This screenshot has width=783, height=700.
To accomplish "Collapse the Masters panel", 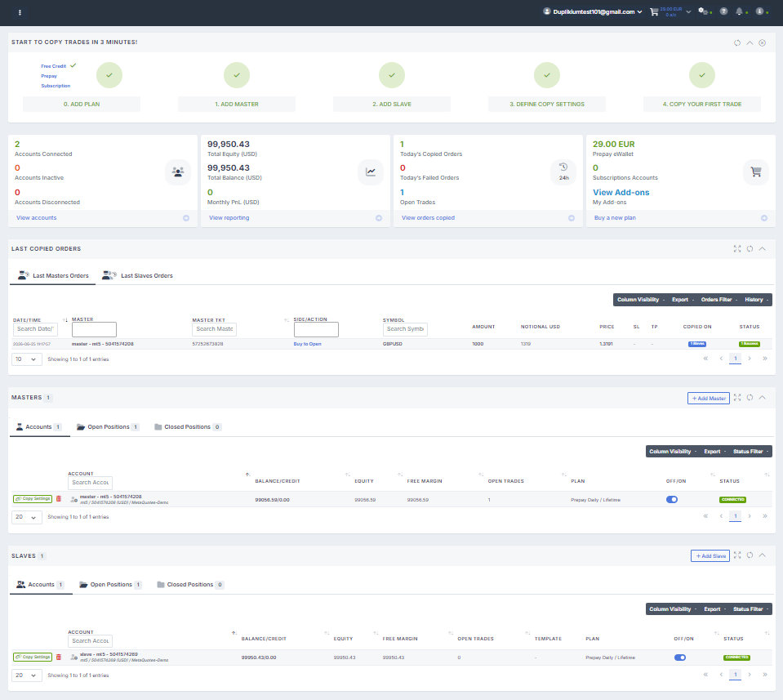I will tap(763, 398).
